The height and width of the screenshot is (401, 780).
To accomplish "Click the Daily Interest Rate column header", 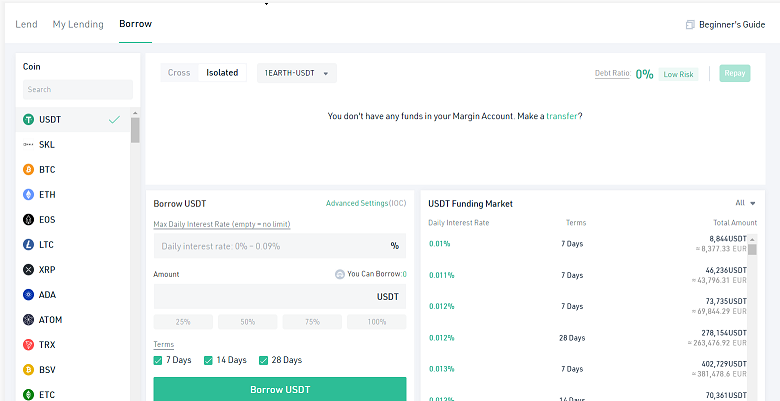I will coord(459,223).
